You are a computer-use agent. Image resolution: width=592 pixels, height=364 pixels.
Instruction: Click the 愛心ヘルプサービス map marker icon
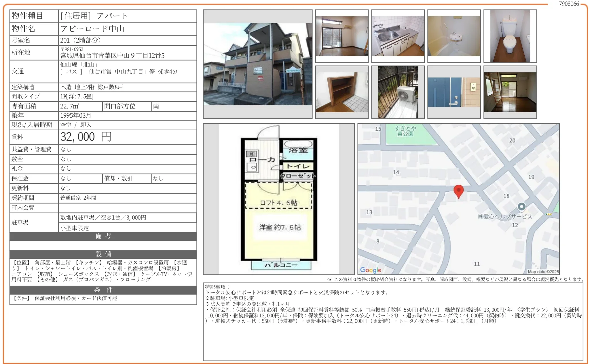pyautogui.click(x=521, y=207)
